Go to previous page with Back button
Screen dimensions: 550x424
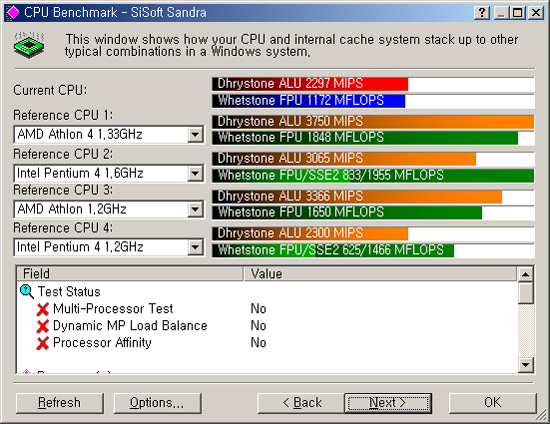coord(301,403)
